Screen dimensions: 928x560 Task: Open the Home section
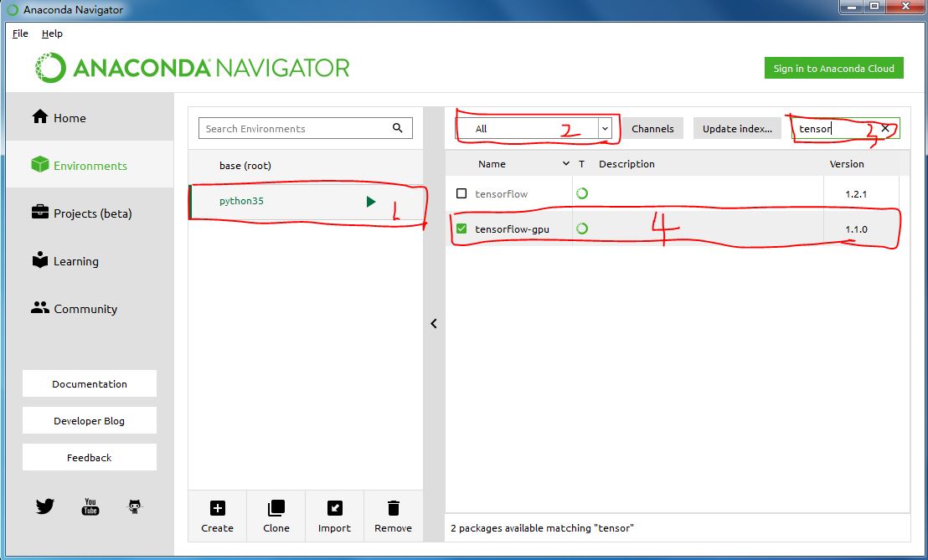coord(90,117)
